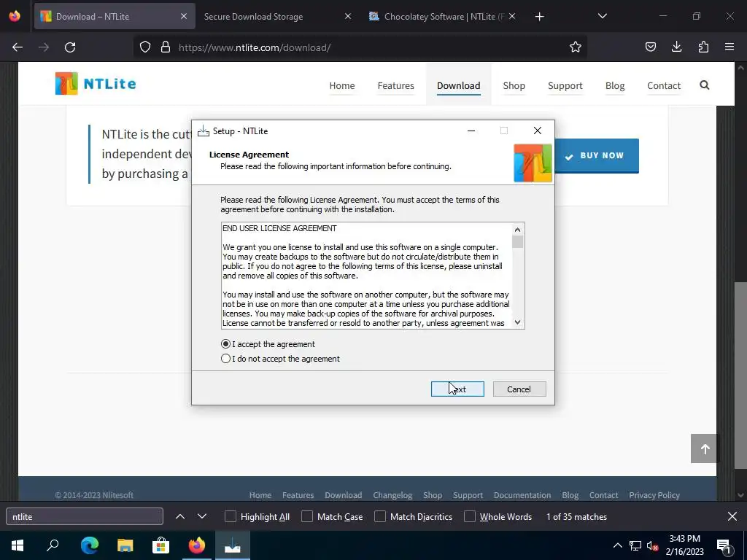747x560 pixels.
Task: Open a new browser tab
Action: click(x=539, y=17)
